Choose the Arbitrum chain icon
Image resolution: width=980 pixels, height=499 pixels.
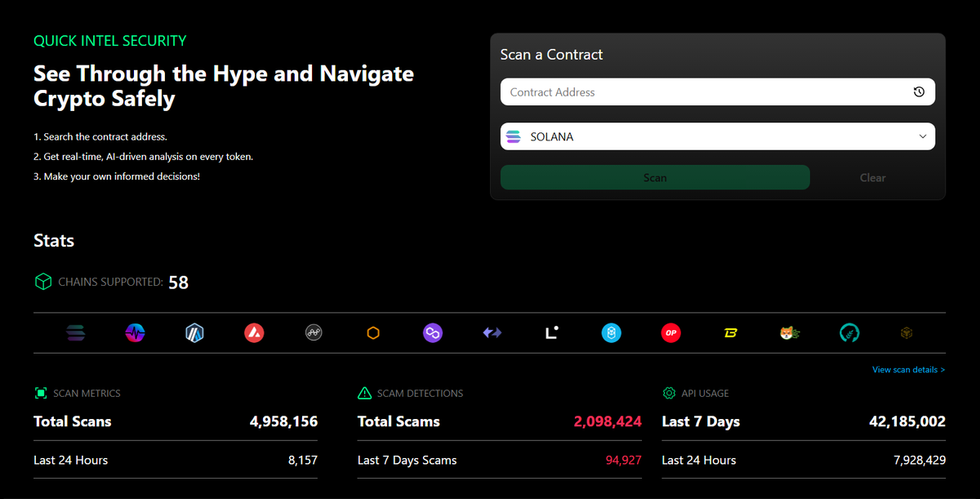pyautogui.click(x=194, y=333)
